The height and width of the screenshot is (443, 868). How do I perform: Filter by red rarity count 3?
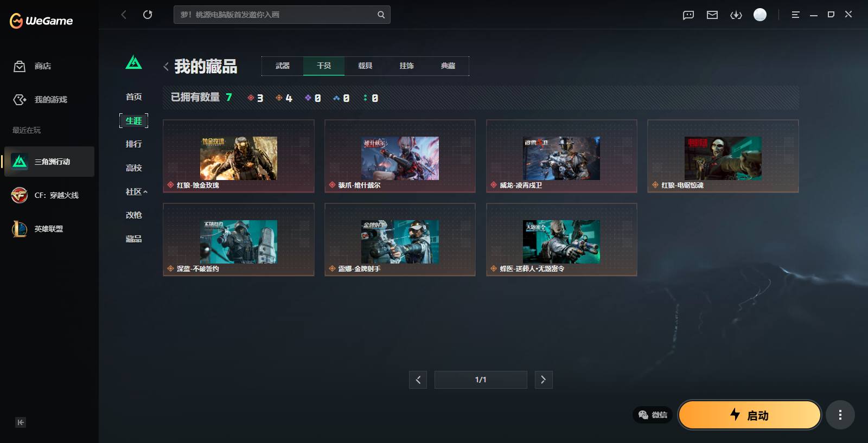pyautogui.click(x=256, y=98)
